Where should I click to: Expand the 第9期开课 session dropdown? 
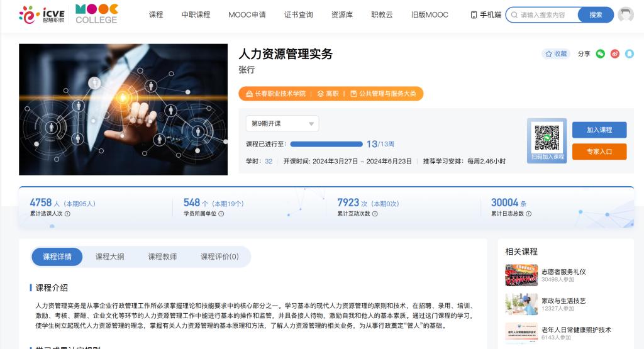point(282,123)
